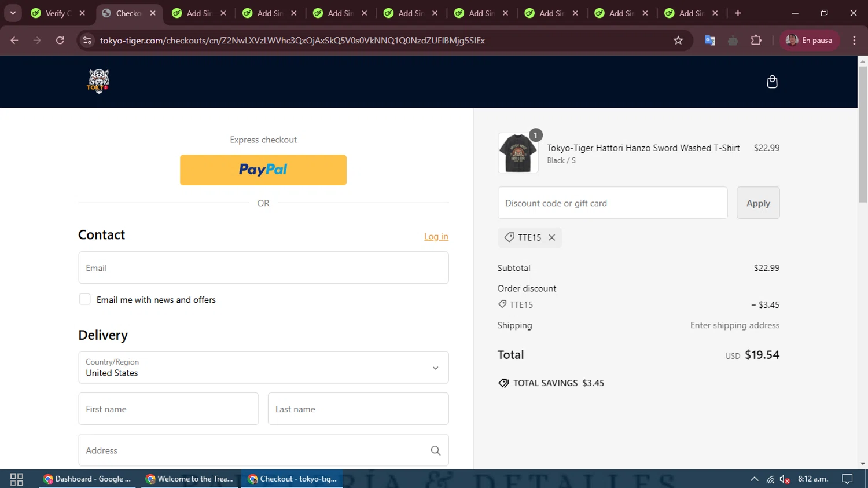Click the taskbar clock showing 8:12 a.m.
The height and width of the screenshot is (488, 868).
(813, 479)
